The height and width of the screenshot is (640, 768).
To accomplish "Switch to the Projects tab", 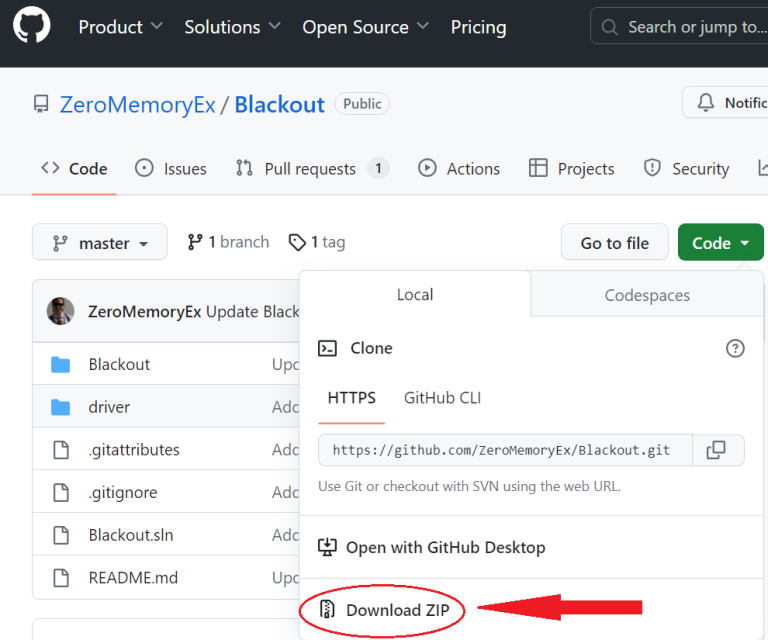I will tap(572, 168).
